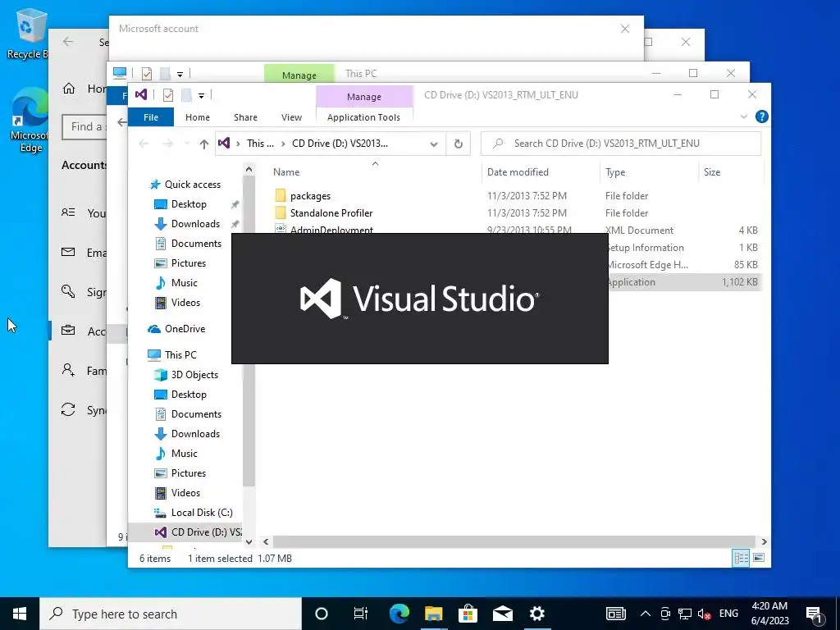
Task: Open 3D Objects under This PC
Action: [194, 374]
